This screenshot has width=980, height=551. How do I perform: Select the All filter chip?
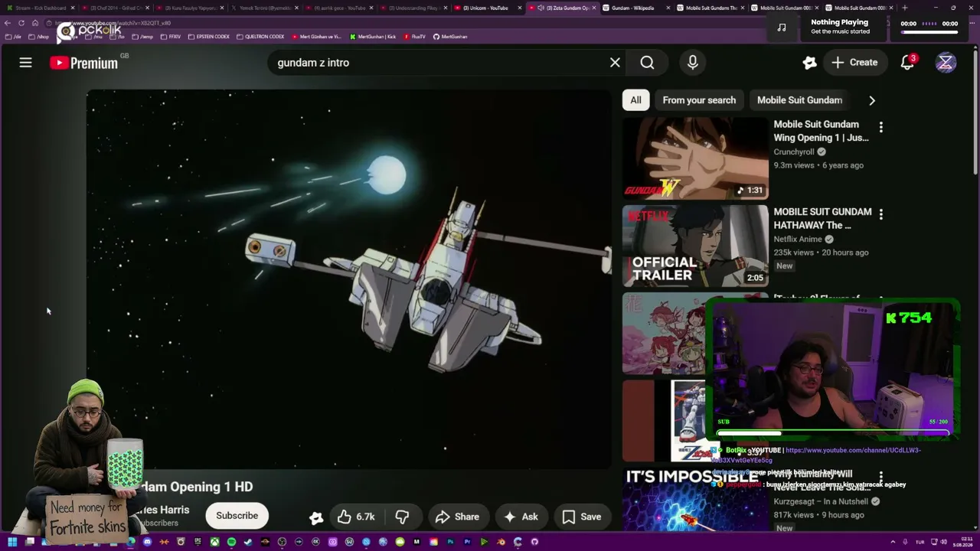pos(635,100)
